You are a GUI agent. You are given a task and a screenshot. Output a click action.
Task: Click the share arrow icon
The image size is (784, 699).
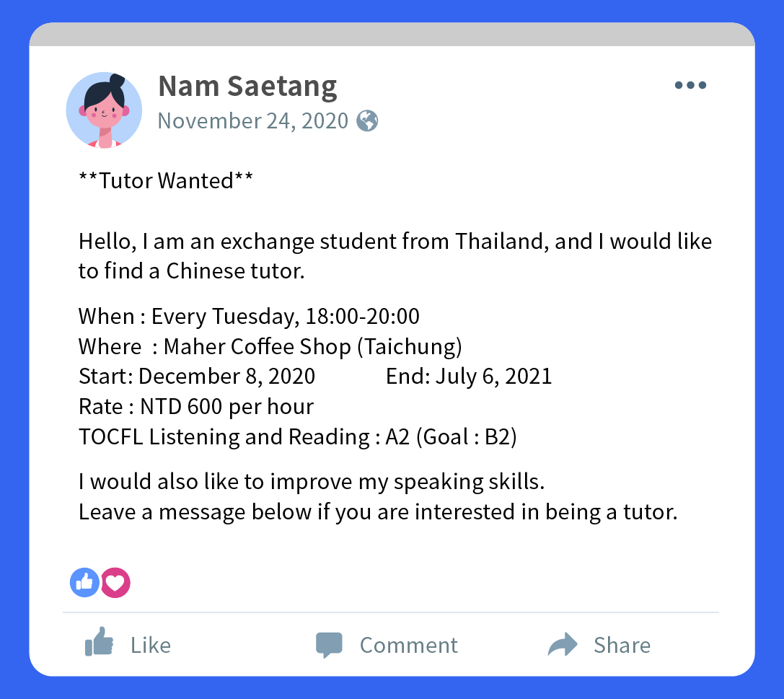tap(563, 644)
